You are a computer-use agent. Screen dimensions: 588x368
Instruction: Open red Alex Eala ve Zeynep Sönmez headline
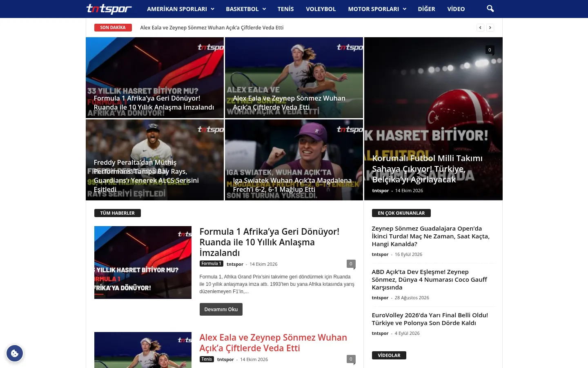point(273,343)
